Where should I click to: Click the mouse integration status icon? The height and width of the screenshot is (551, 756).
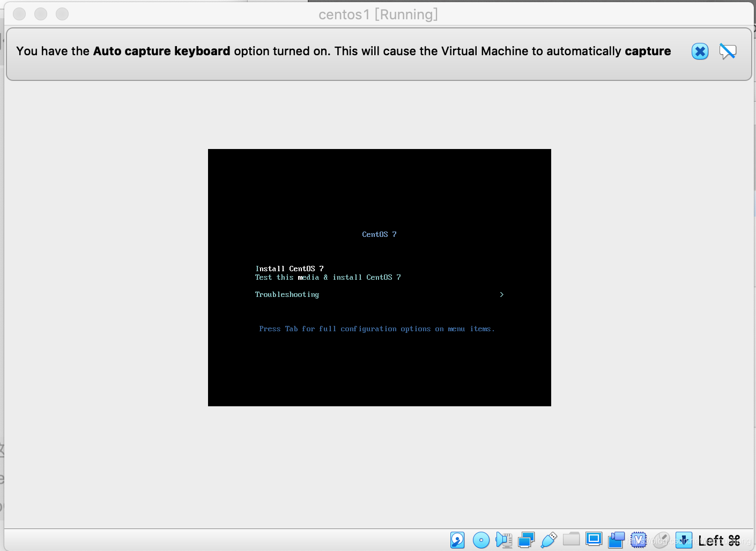tap(661, 540)
